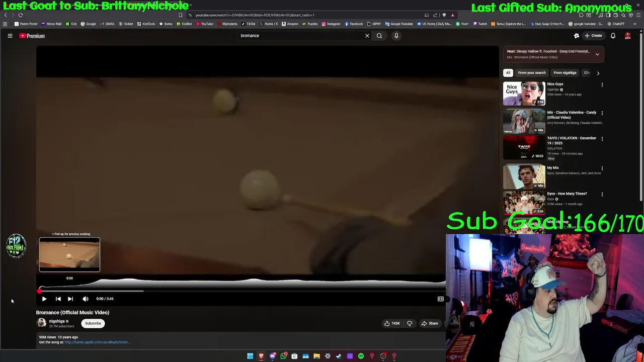Run search with magnifier button

pos(379,36)
